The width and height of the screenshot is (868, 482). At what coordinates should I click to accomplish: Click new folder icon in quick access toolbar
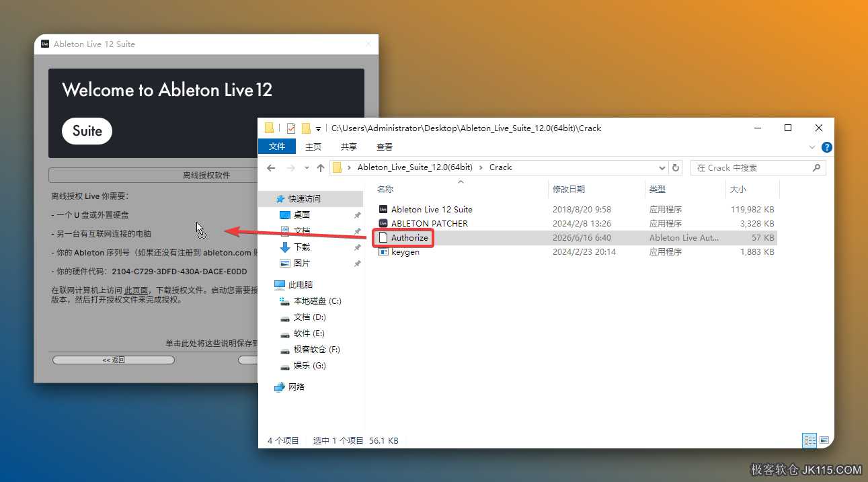tap(306, 128)
